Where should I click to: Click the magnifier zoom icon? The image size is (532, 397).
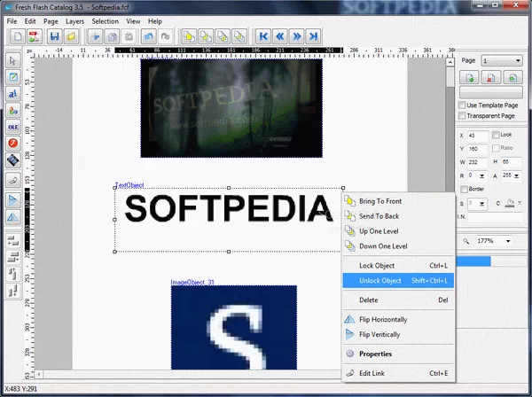pyautogui.click(x=466, y=241)
